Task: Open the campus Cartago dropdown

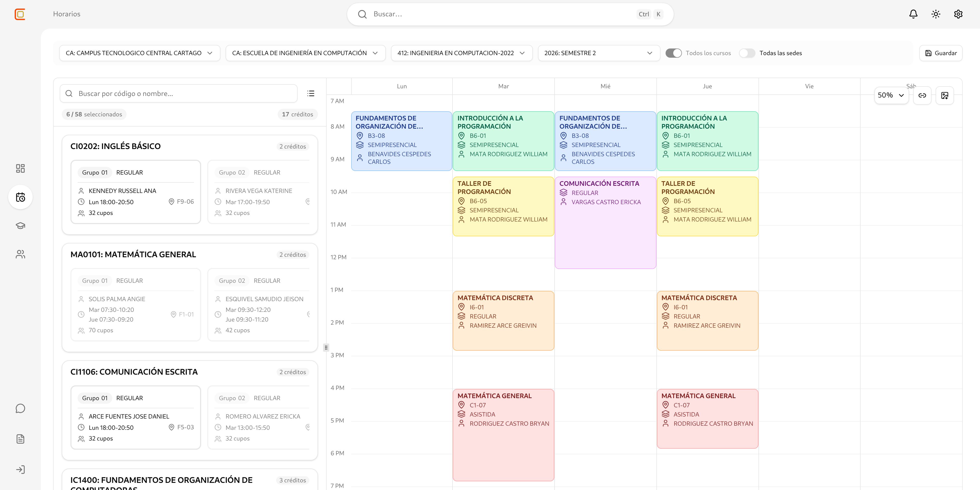Action: 140,53
